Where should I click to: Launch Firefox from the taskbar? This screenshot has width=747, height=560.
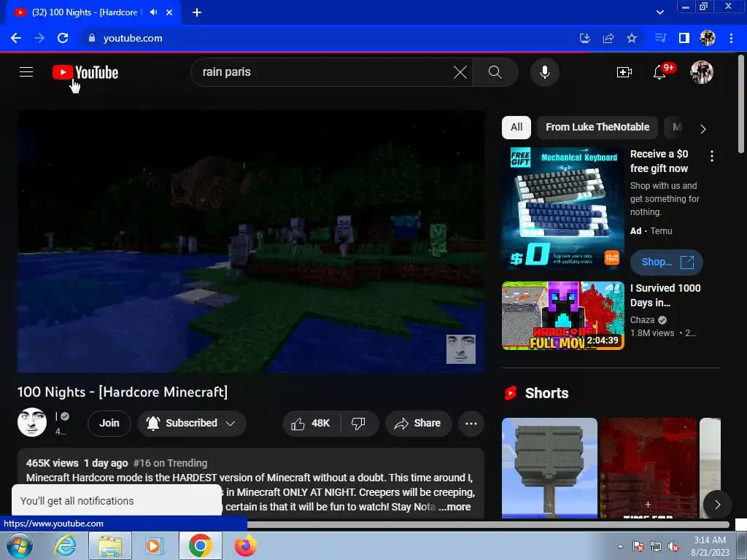tap(246, 545)
